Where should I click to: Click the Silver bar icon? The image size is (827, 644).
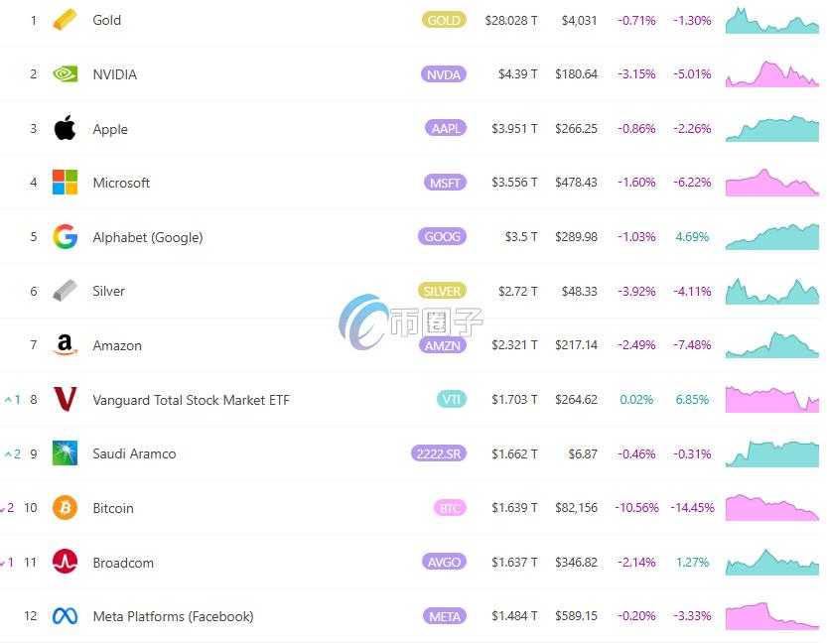[65, 291]
